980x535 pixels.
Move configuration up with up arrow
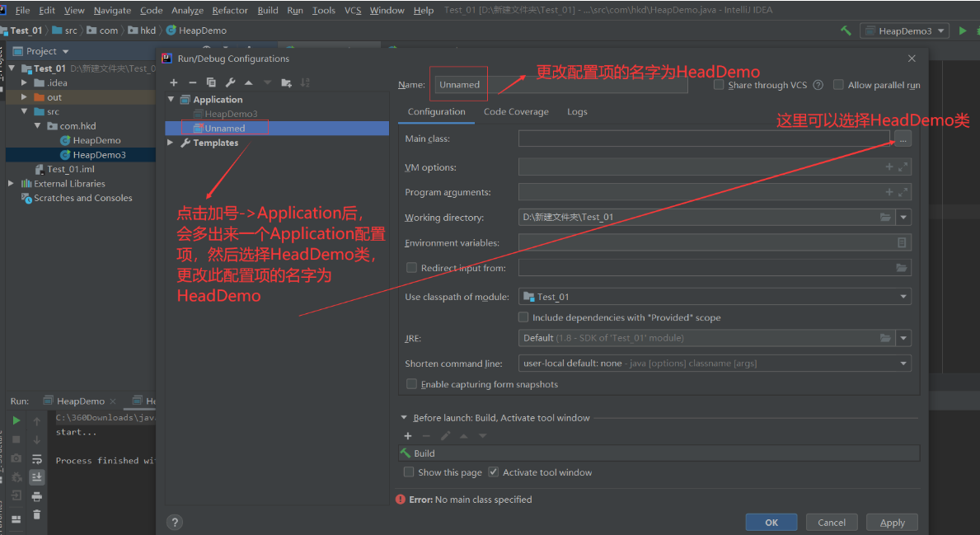click(x=249, y=82)
